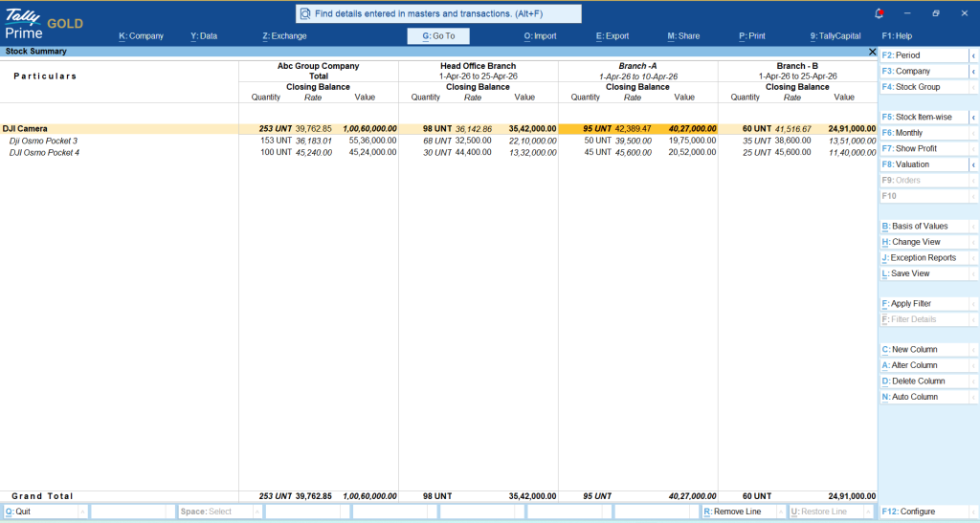Image resolution: width=980 pixels, height=523 pixels.
Task: Open the Y: Data menu
Action: click(x=204, y=36)
